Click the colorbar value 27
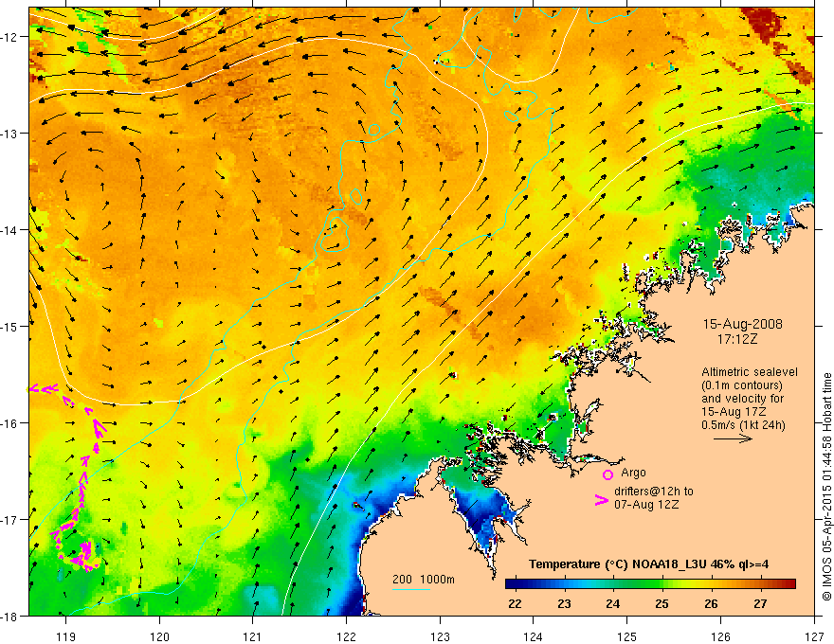The height and width of the screenshot is (644, 834). coord(760,603)
